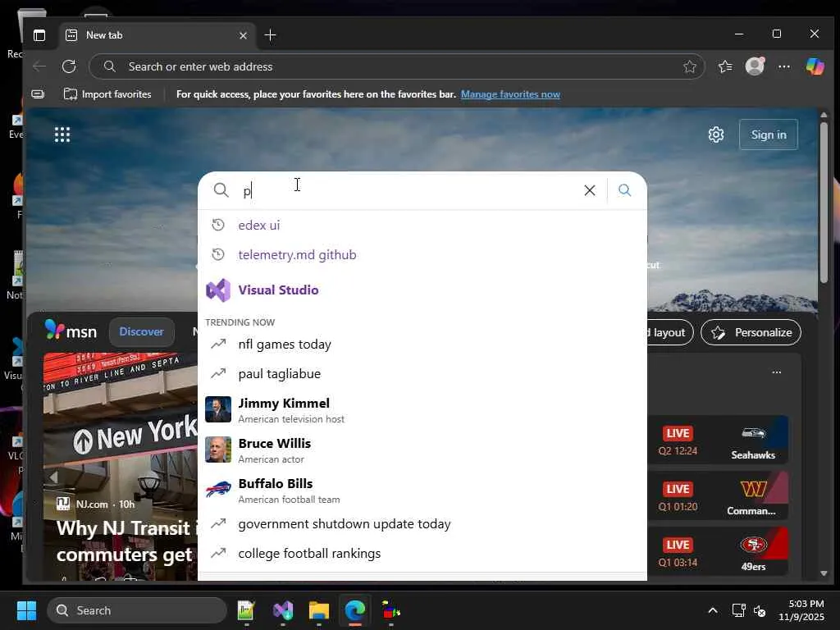Click the New tab page tab
The height and width of the screenshot is (630, 840).
pyautogui.click(x=157, y=35)
